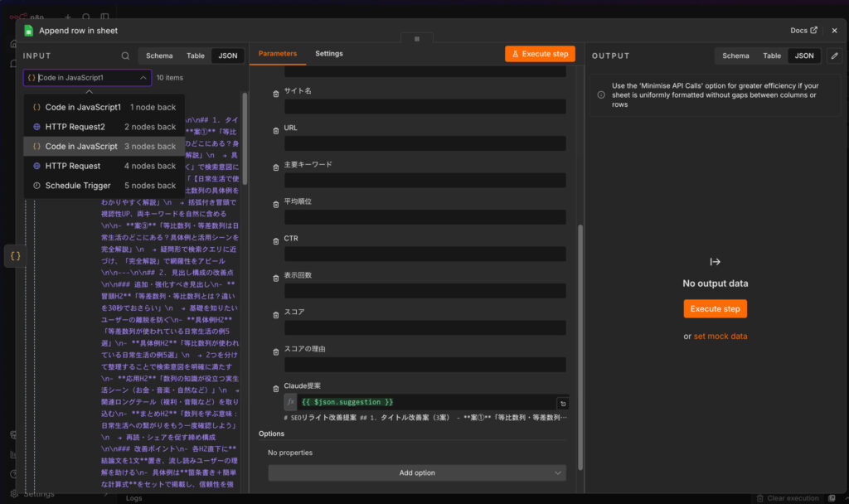849x504 pixels.
Task: Open the Parameters tab
Action: (278, 54)
